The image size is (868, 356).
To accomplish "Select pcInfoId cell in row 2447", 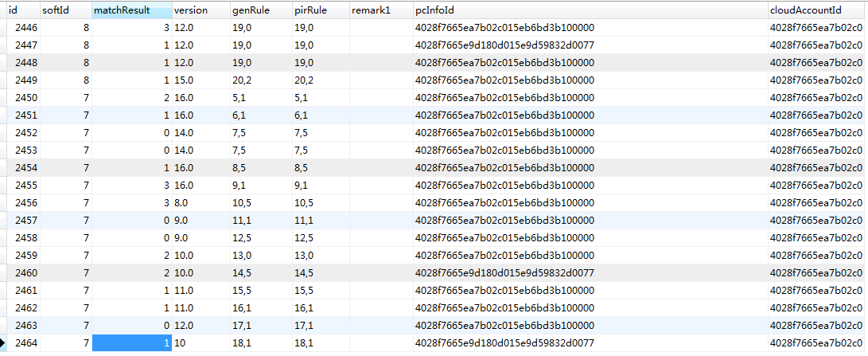I will coord(590,45).
